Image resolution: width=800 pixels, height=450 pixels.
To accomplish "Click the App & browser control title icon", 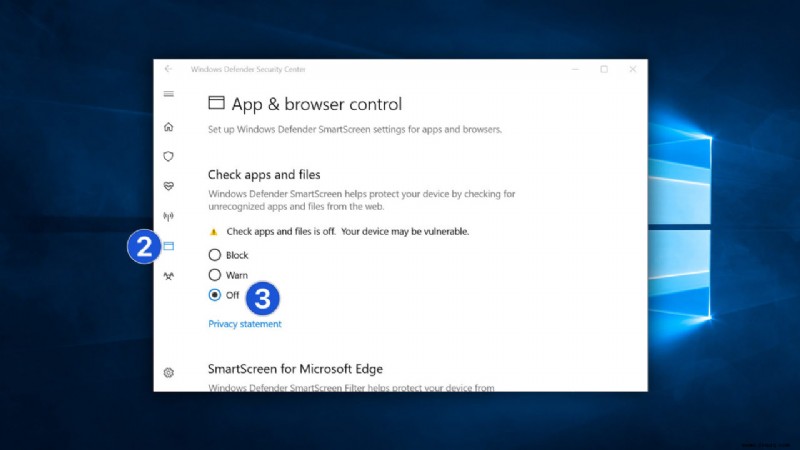I will (x=216, y=103).
